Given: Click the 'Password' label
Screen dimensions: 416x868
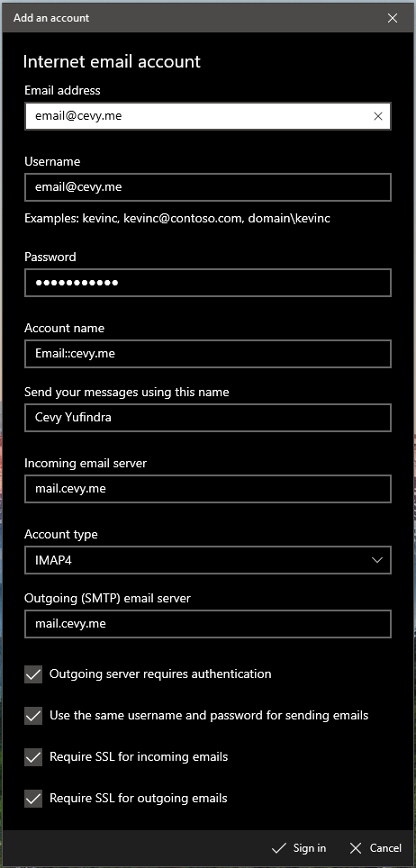Looking at the screenshot, I should [50, 257].
